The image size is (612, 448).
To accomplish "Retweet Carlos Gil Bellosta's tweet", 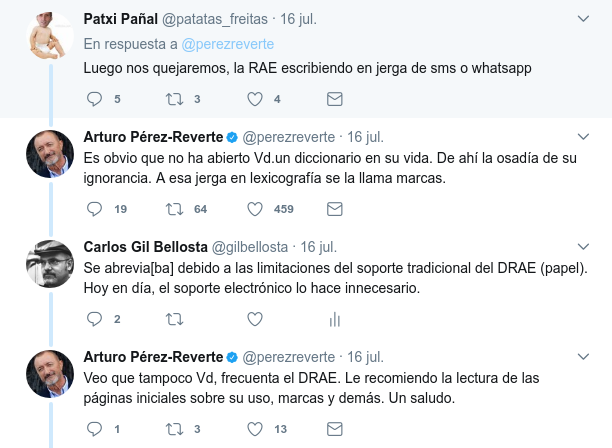I will (174, 319).
